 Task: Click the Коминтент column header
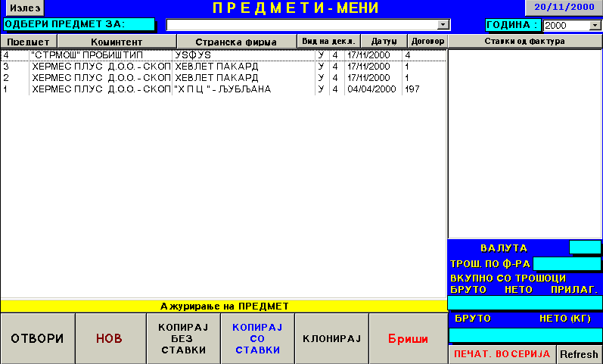pyautogui.click(x=116, y=42)
